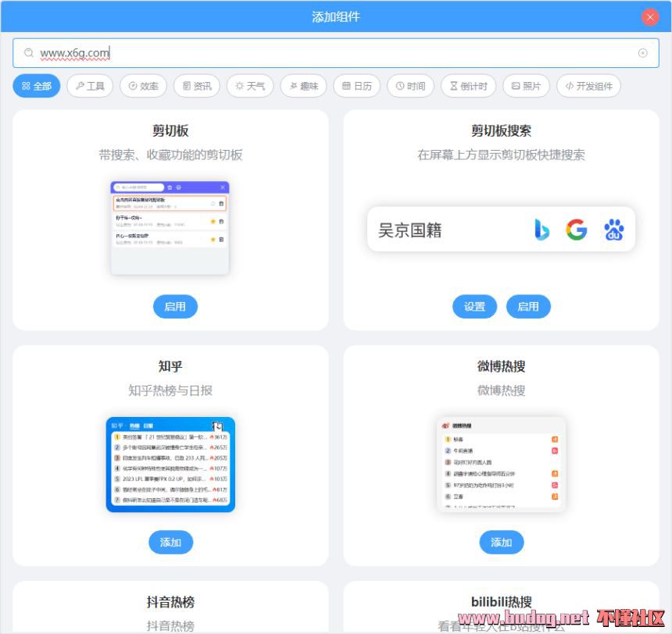Select the 全部 category tab

click(37, 86)
